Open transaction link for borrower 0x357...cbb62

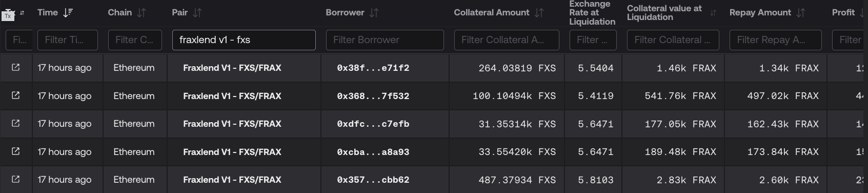tap(16, 180)
